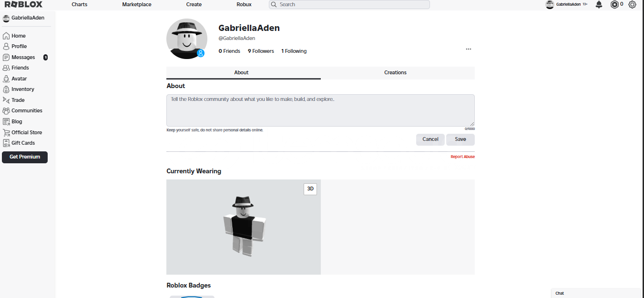Open the Marketplace menu
644x298 pixels.
coord(137,4)
